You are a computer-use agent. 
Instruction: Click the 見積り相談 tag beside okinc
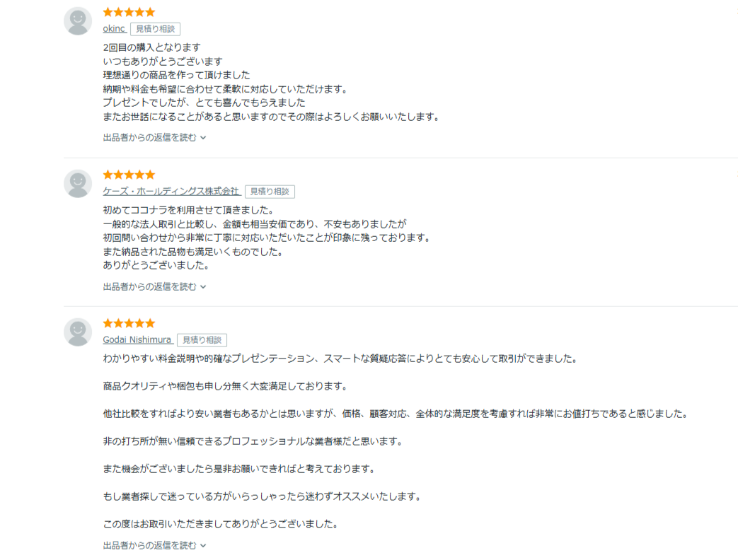pos(155,29)
